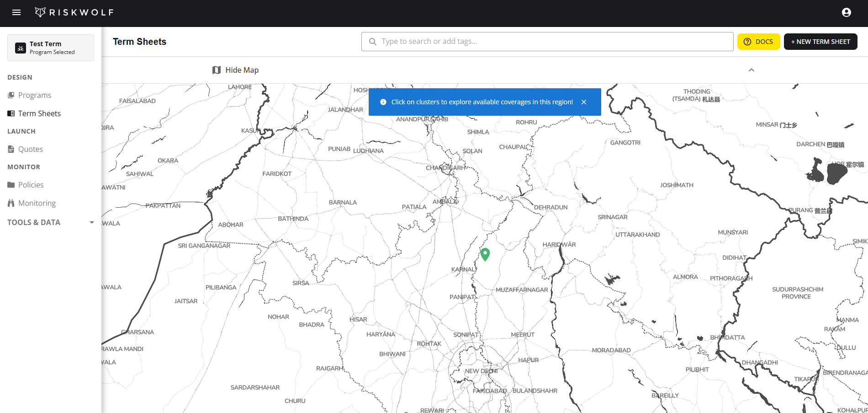Image resolution: width=868 pixels, height=413 pixels.
Task: Open the hamburger navigation menu
Action: click(x=16, y=12)
